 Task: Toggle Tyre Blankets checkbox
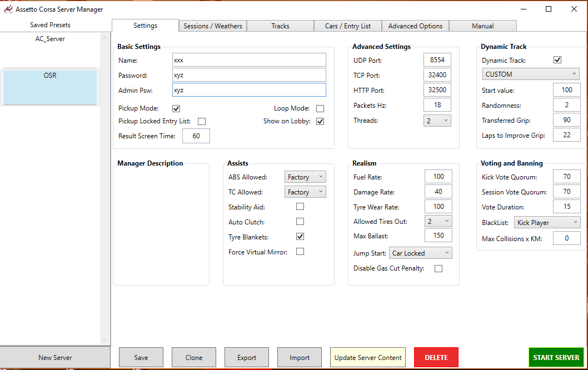point(300,237)
